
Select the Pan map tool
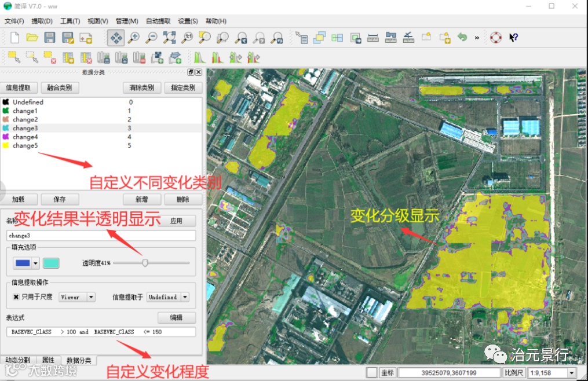(x=116, y=38)
